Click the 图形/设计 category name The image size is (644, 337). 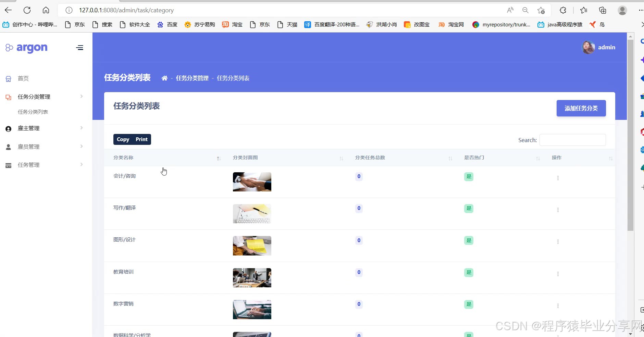[x=124, y=240]
